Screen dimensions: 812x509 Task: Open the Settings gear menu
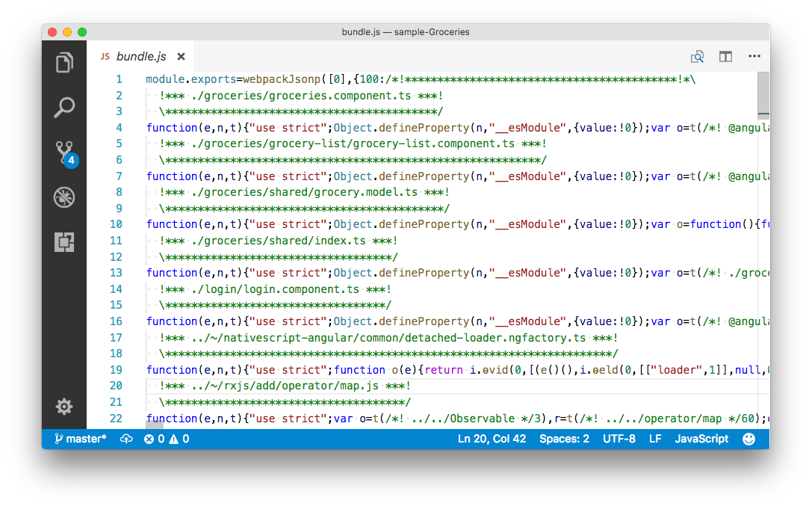(64, 407)
